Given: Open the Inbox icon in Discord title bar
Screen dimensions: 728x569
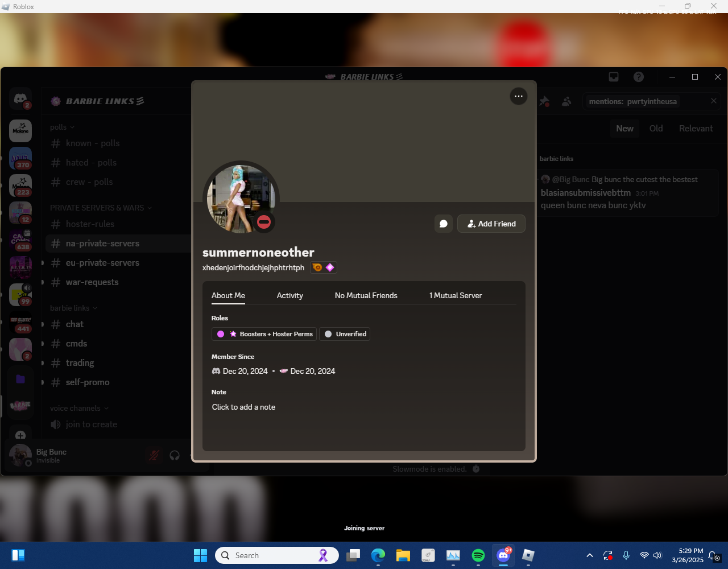Looking at the screenshot, I should click(614, 77).
